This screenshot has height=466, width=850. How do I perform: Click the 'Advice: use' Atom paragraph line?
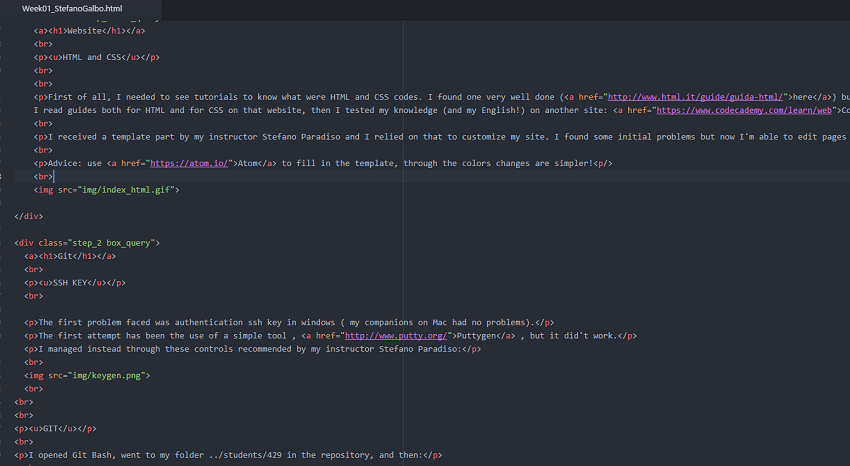point(323,164)
